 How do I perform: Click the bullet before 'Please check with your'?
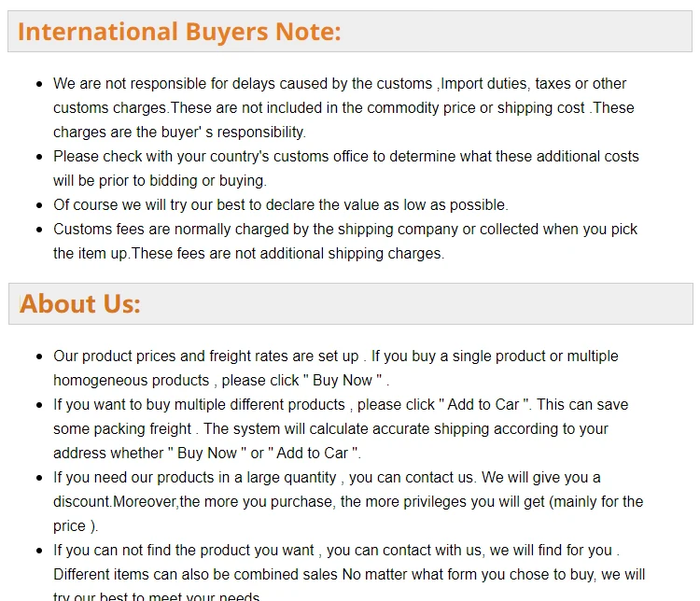[x=39, y=157]
